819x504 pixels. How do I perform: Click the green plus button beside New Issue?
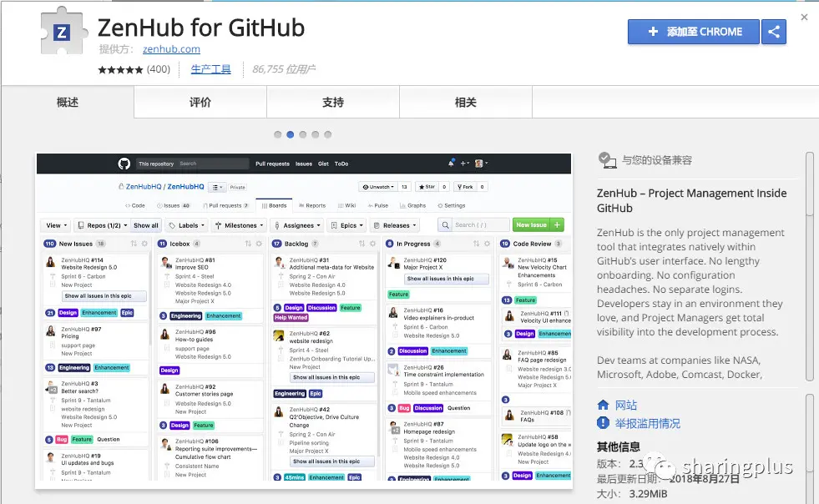[558, 225]
